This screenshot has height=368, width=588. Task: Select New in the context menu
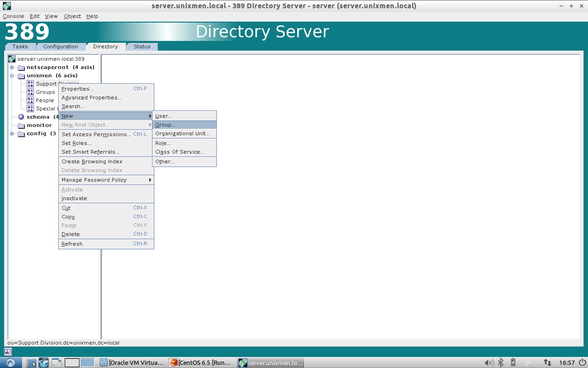coord(106,116)
